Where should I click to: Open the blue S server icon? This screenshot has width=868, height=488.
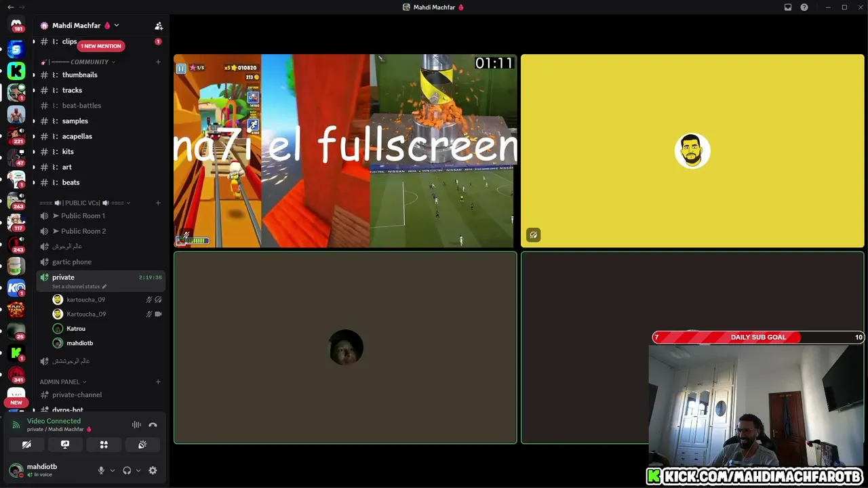click(x=16, y=49)
